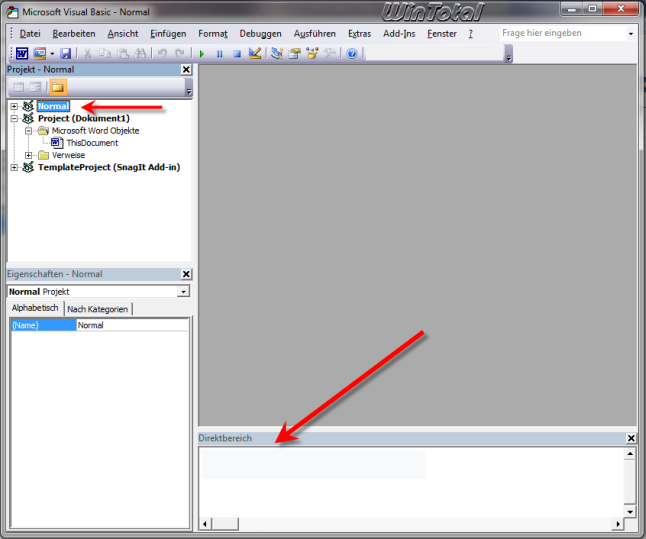Open the Add-Ins menu
646x539 pixels.
point(399,34)
